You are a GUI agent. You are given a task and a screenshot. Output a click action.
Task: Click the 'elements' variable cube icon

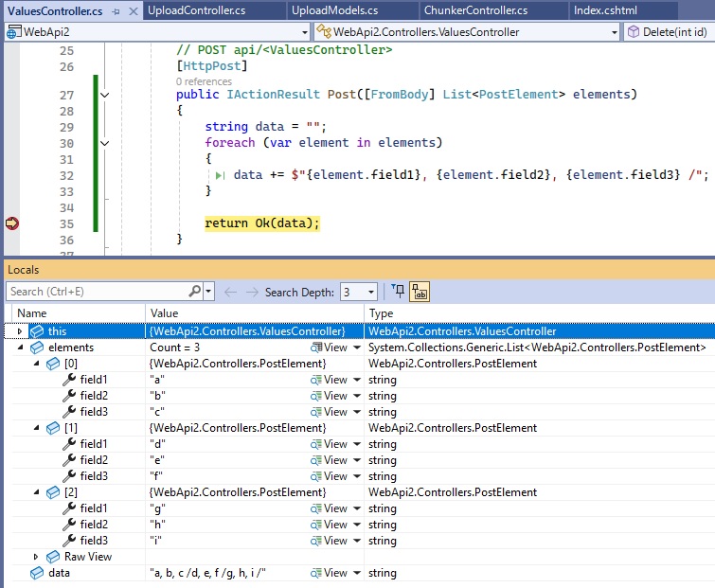37,347
